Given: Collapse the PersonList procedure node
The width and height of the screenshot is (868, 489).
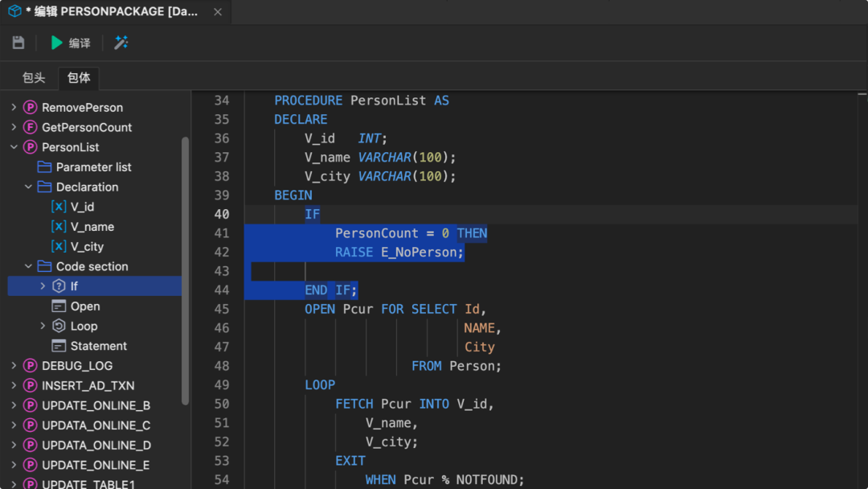Looking at the screenshot, I should click(x=14, y=147).
